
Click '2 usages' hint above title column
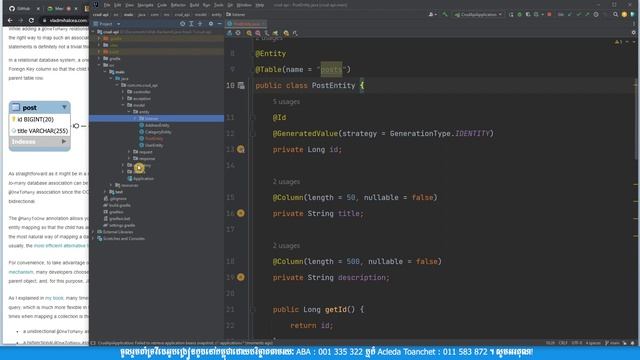click(286, 182)
